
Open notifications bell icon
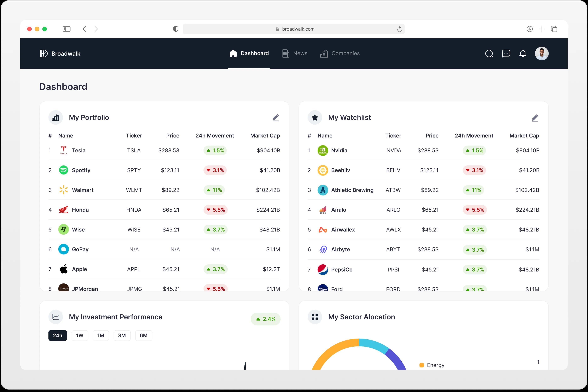click(x=523, y=54)
